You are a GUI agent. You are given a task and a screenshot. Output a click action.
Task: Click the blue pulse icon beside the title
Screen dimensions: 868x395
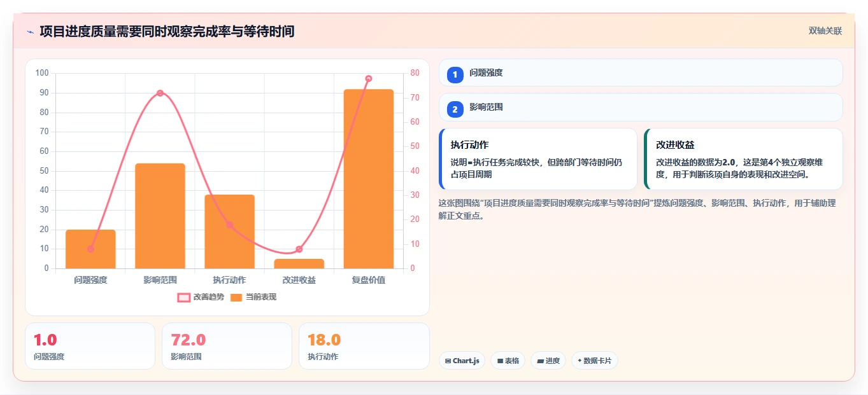tap(30, 32)
